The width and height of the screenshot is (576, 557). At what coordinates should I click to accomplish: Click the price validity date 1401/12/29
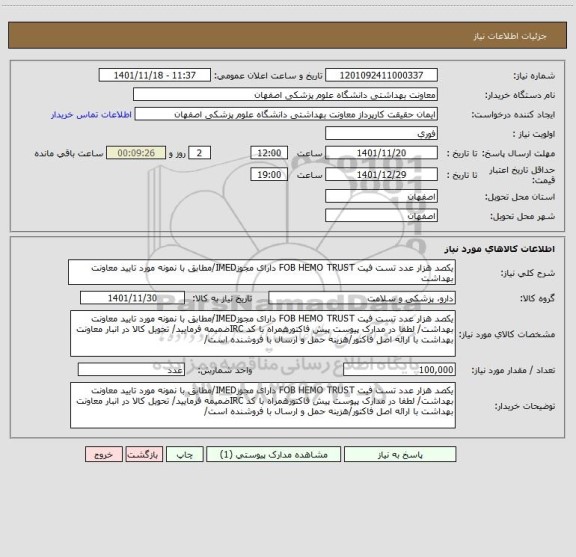tap(381, 175)
